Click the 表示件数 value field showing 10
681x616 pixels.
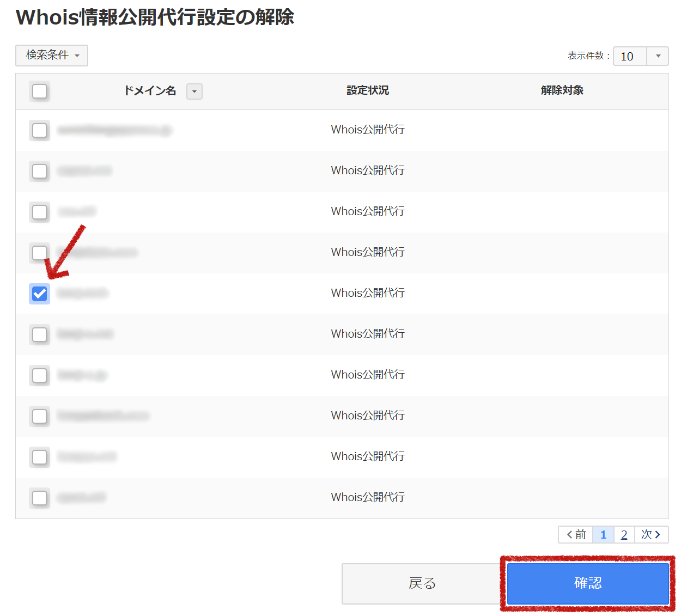pyautogui.click(x=629, y=56)
